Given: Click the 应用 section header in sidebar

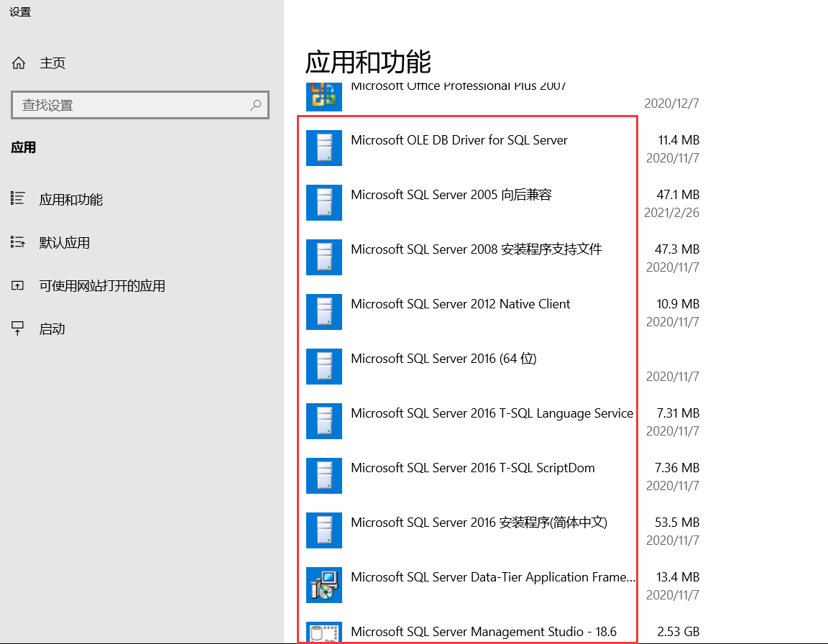Looking at the screenshot, I should coord(23,147).
